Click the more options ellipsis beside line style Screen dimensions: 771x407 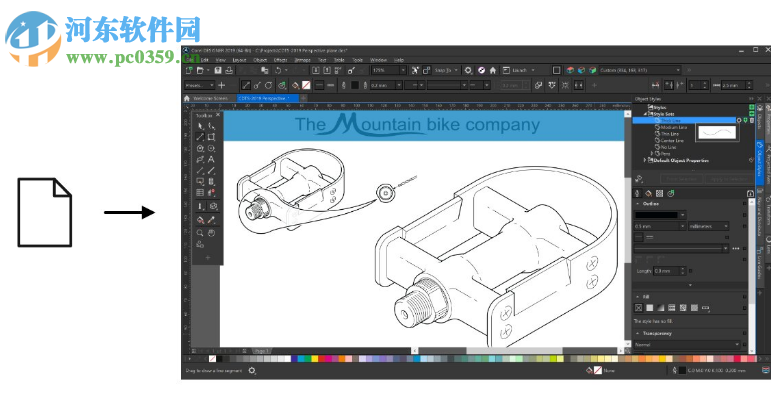[x=736, y=249]
